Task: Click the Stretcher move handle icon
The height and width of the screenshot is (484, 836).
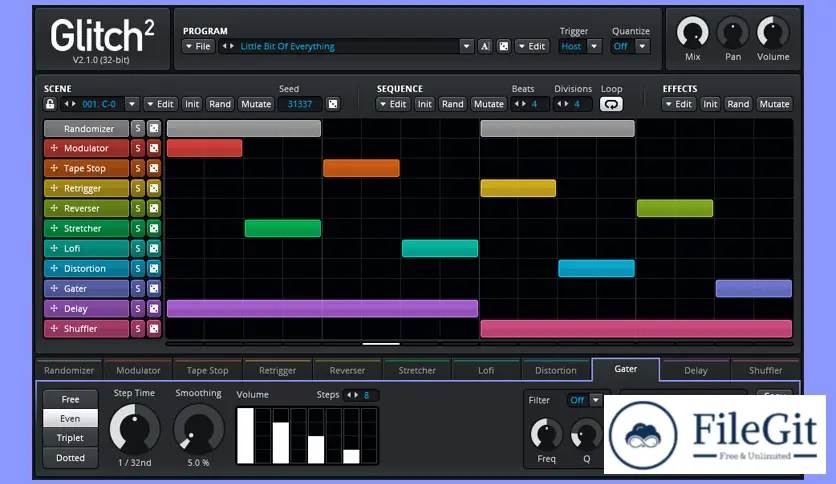Action: (x=54, y=229)
